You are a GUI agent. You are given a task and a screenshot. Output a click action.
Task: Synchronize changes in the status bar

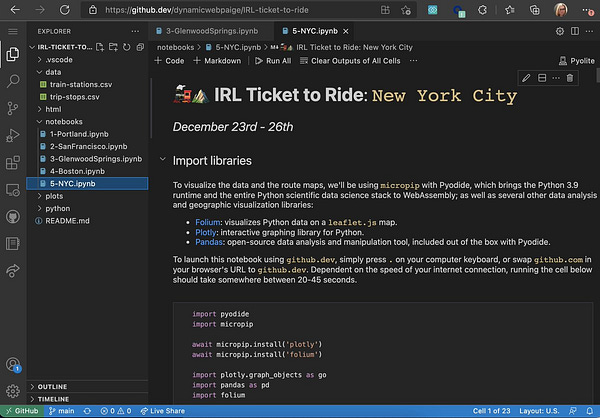pyautogui.click(x=87, y=411)
